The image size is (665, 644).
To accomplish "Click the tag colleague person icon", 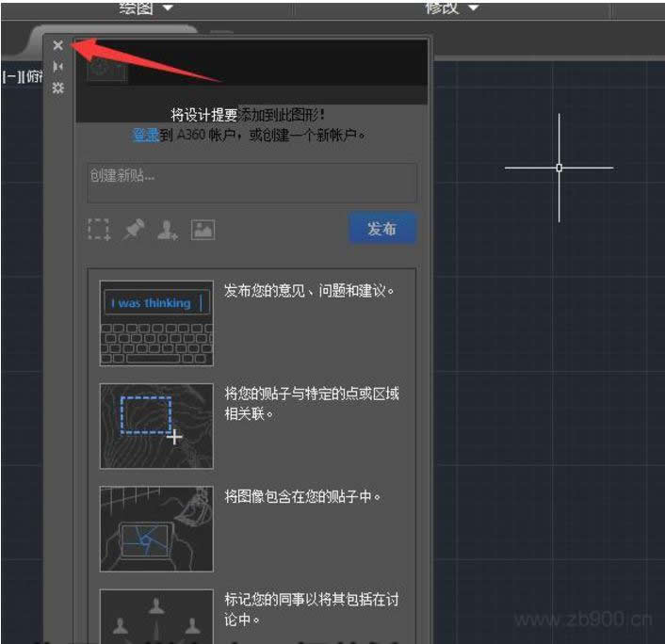I will click(x=168, y=231).
